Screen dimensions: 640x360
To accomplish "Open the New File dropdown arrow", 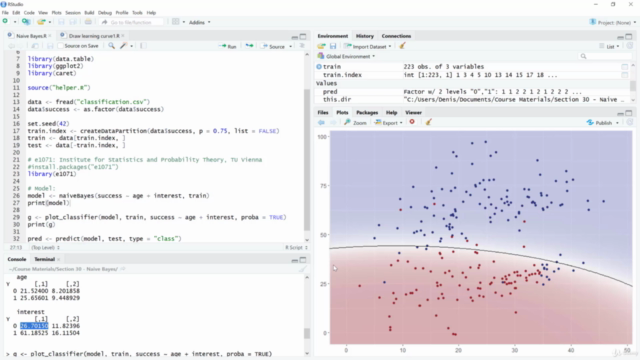I will tap(15, 22).
